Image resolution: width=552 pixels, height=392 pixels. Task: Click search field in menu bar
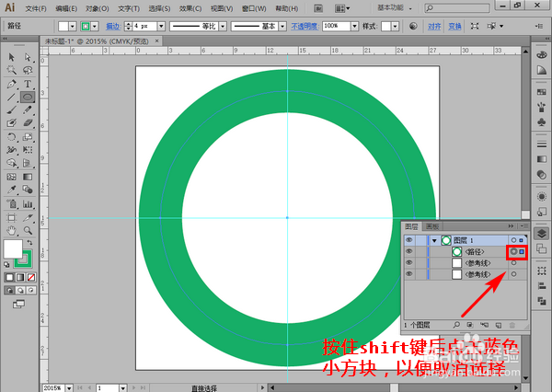tap(457, 7)
